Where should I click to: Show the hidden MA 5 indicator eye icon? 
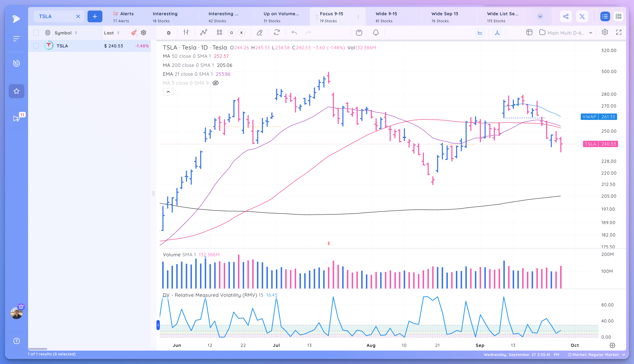coord(215,83)
